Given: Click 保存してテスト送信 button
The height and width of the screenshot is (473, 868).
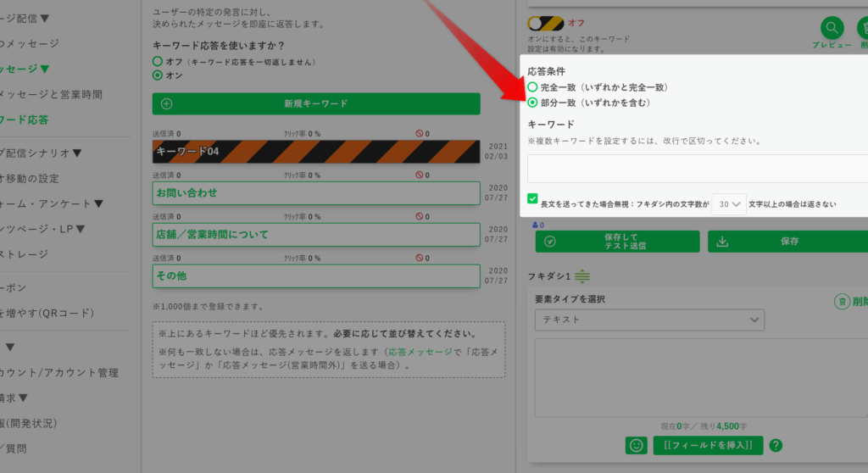Looking at the screenshot, I should pyautogui.click(x=617, y=242).
